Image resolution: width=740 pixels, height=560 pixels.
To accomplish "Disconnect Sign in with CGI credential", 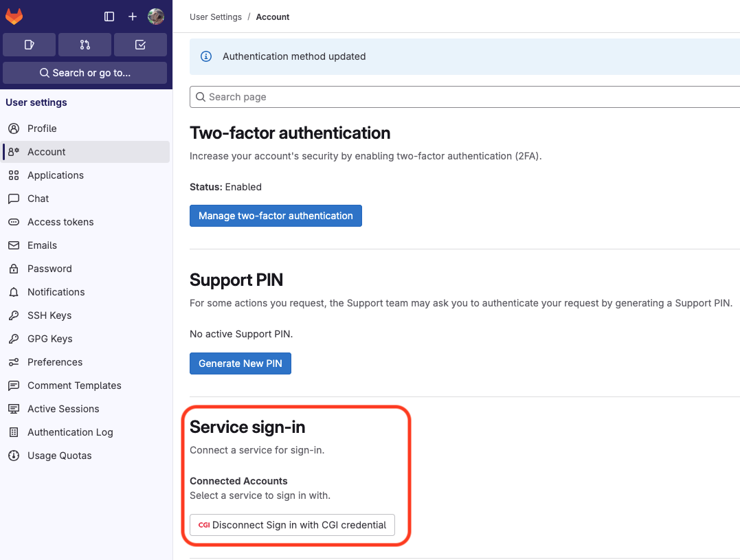I will [293, 525].
